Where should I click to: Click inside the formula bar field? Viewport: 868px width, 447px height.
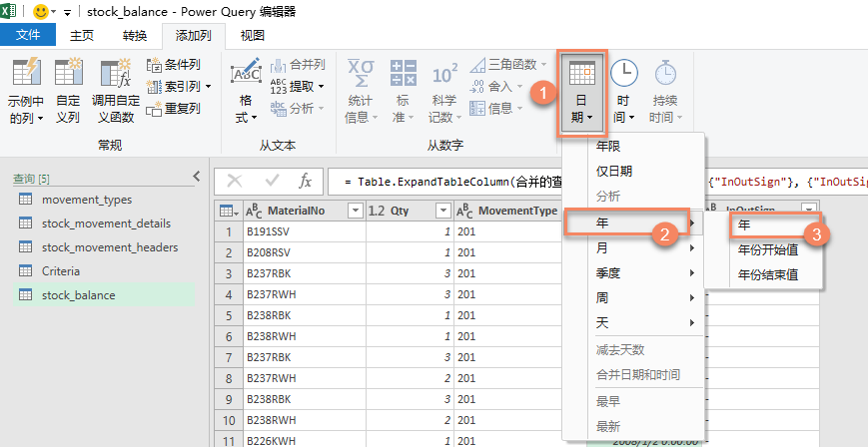click(598, 182)
